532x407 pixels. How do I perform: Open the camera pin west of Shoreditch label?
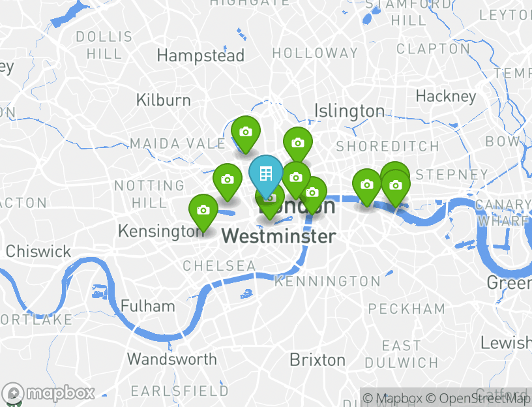pyautogui.click(x=297, y=143)
